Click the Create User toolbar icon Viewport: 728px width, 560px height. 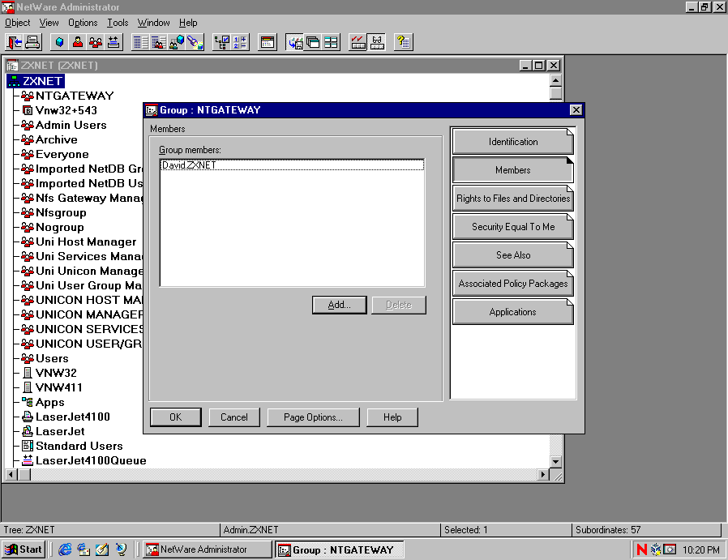pyautogui.click(x=78, y=42)
